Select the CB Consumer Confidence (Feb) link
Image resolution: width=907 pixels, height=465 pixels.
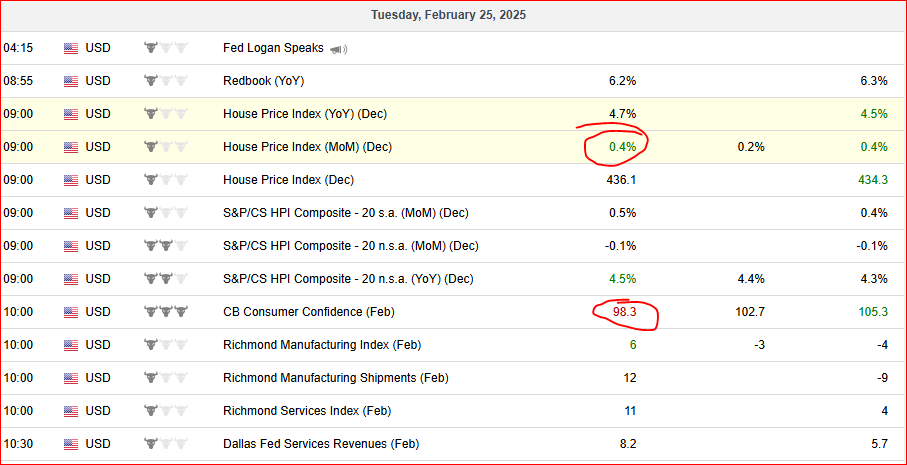coord(308,312)
